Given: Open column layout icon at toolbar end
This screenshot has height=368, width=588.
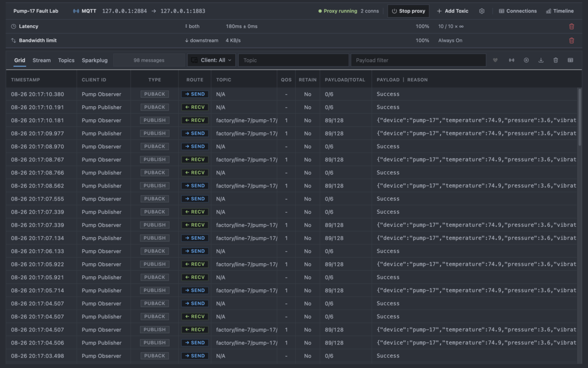Looking at the screenshot, I should 571,60.
